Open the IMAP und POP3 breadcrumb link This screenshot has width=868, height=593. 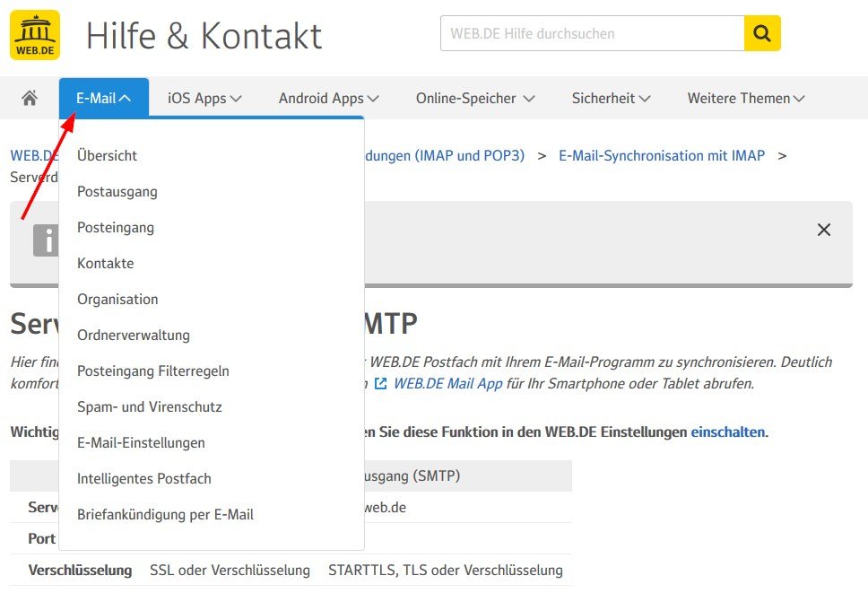pyautogui.click(x=445, y=155)
